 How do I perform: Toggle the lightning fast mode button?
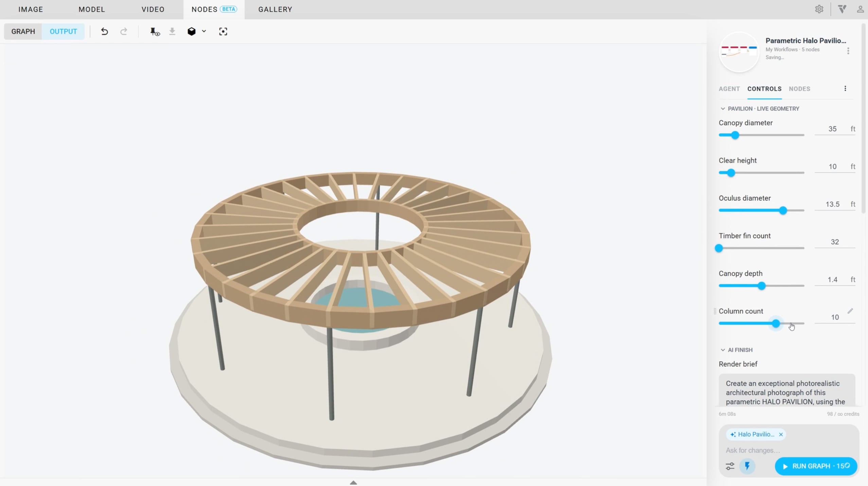click(x=747, y=466)
